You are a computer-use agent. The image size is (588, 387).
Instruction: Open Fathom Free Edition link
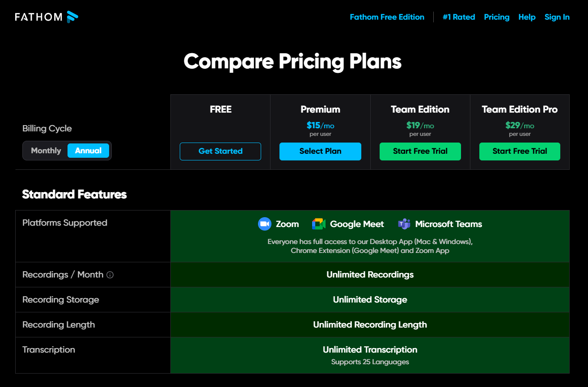click(x=387, y=17)
